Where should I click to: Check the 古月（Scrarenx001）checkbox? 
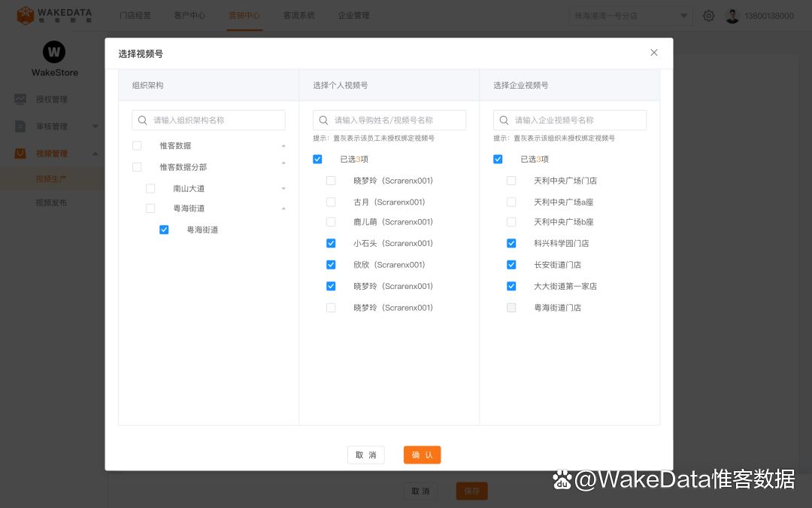click(331, 202)
